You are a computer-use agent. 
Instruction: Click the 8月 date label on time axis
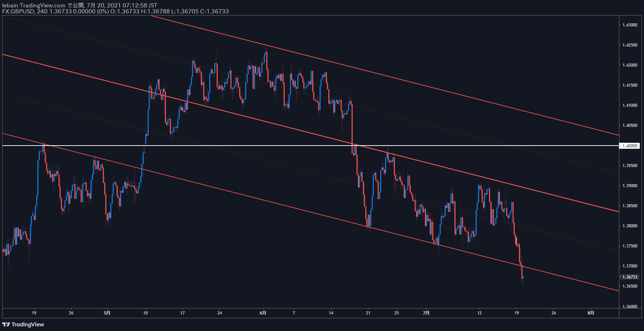[591, 313]
